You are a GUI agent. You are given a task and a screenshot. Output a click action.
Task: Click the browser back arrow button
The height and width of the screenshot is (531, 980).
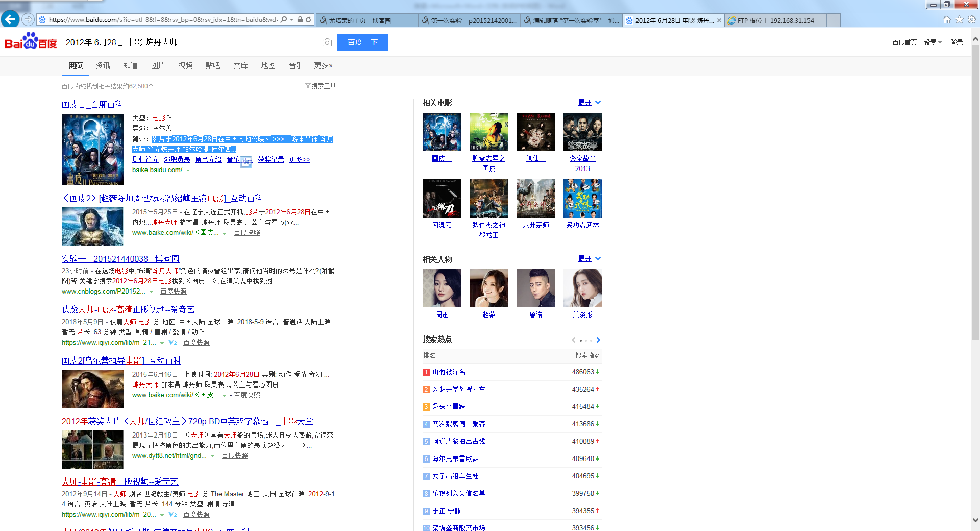pyautogui.click(x=10, y=19)
